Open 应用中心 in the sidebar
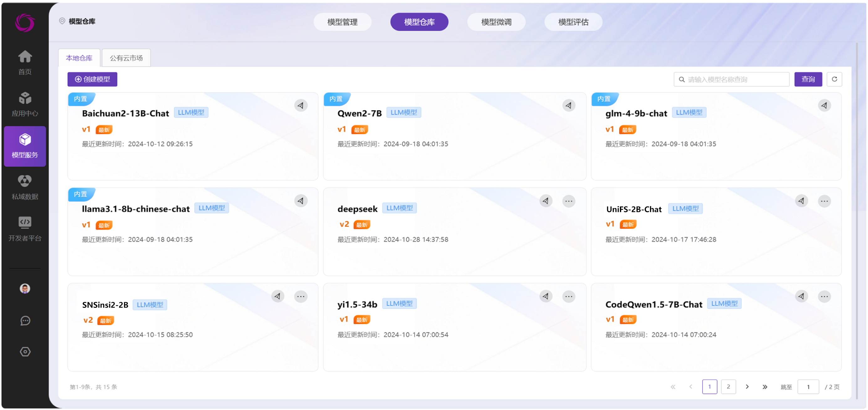Image resolution: width=868 pixels, height=410 pixels. coord(25,104)
